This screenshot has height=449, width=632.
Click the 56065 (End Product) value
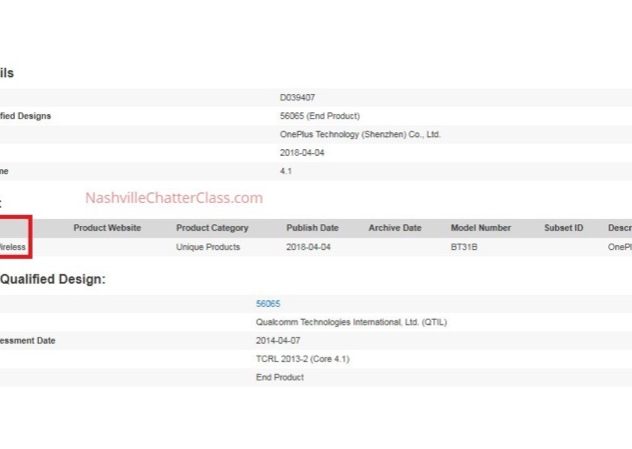click(319, 116)
